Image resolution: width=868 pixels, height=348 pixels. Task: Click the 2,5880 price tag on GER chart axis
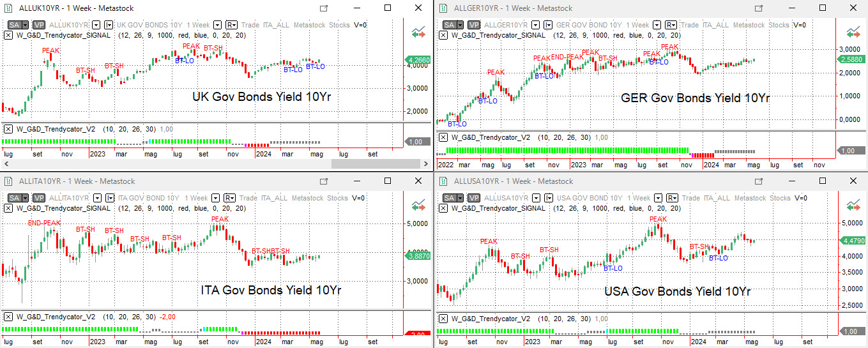(x=852, y=59)
